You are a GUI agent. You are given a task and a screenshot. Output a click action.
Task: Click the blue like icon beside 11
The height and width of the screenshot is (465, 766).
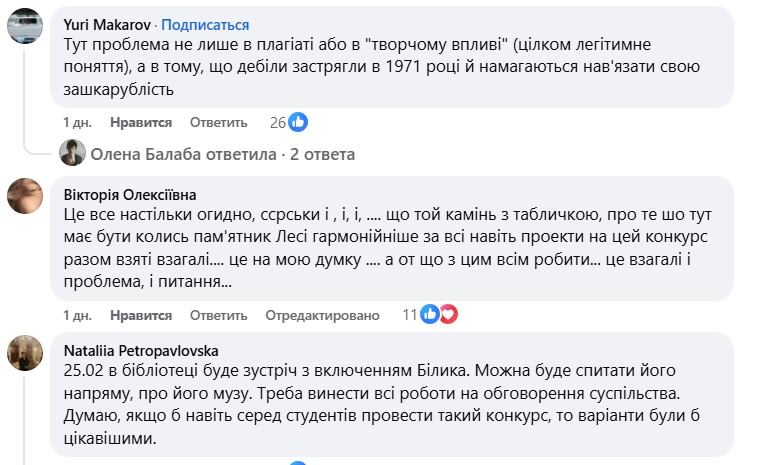coord(431,314)
